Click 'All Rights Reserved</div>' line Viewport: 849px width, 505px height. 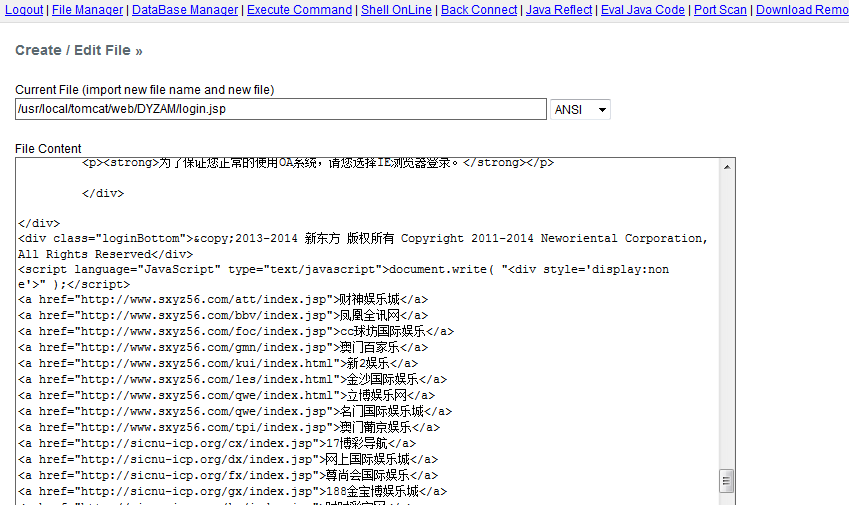105,254
